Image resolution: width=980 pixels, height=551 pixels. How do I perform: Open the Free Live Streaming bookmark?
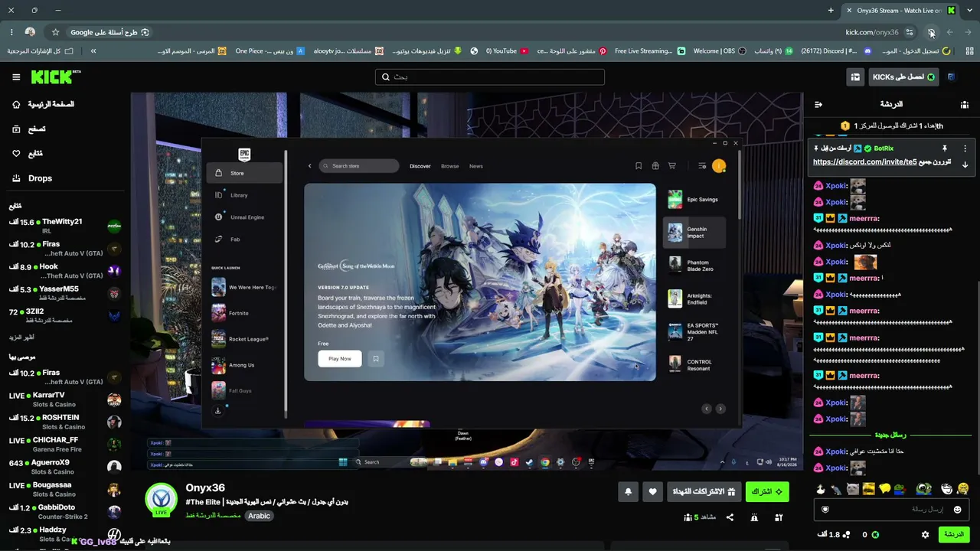pyautogui.click(x=649, y=51)
